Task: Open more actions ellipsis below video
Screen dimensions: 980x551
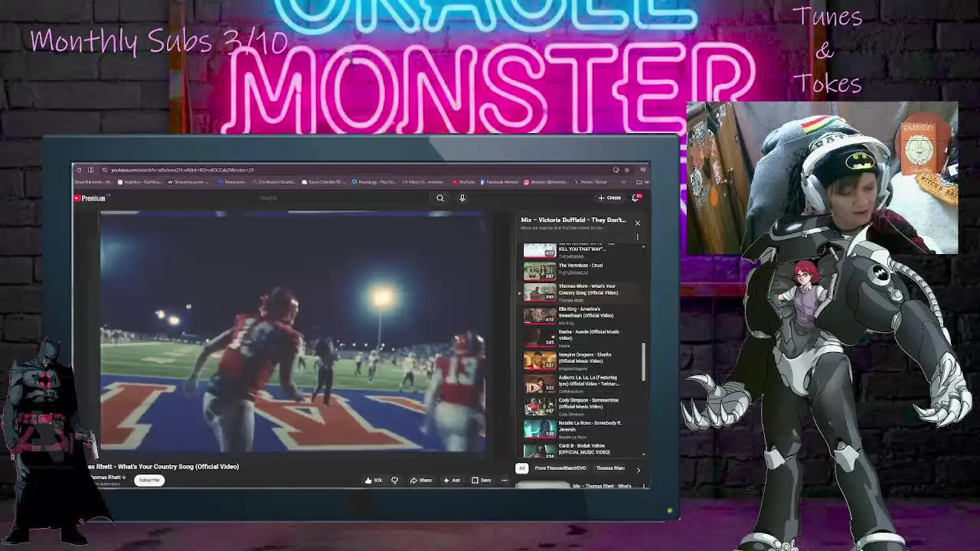Action: coord(504,481)
